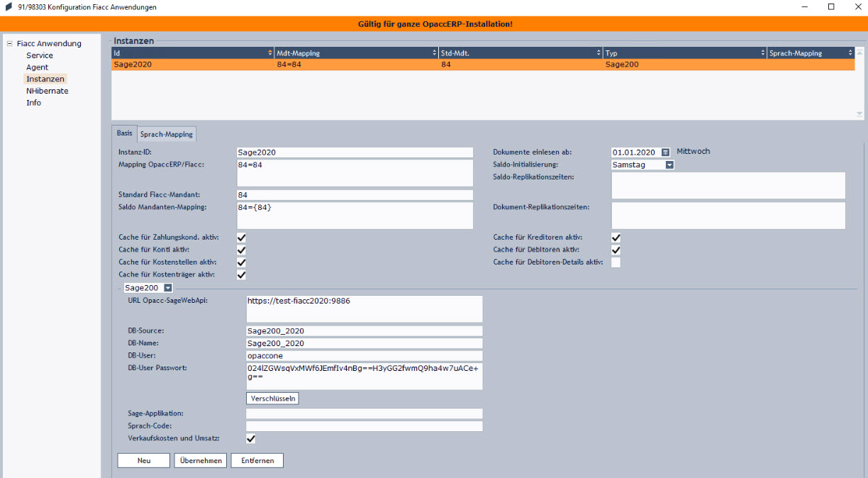Click the URL Opacc-SageWebApi field
Viewport: 868px width, 478px height.
365,309
